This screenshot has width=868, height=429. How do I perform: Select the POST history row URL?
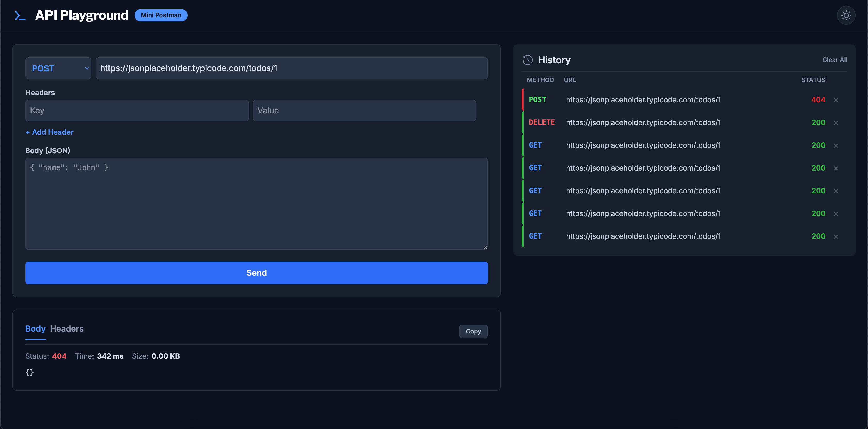pos(643,100)
